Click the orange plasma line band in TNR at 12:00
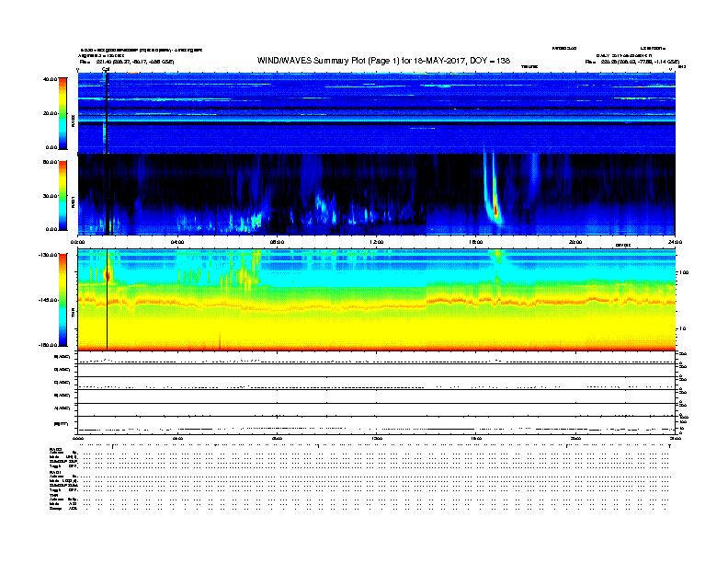Screen dimensions: 728x563 (x=377, y=306)
